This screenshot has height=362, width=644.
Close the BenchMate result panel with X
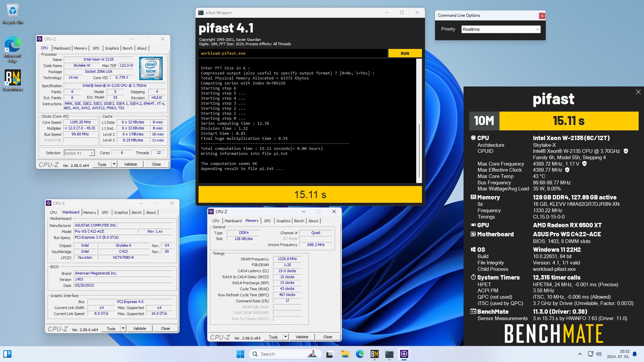coord(638,92)
